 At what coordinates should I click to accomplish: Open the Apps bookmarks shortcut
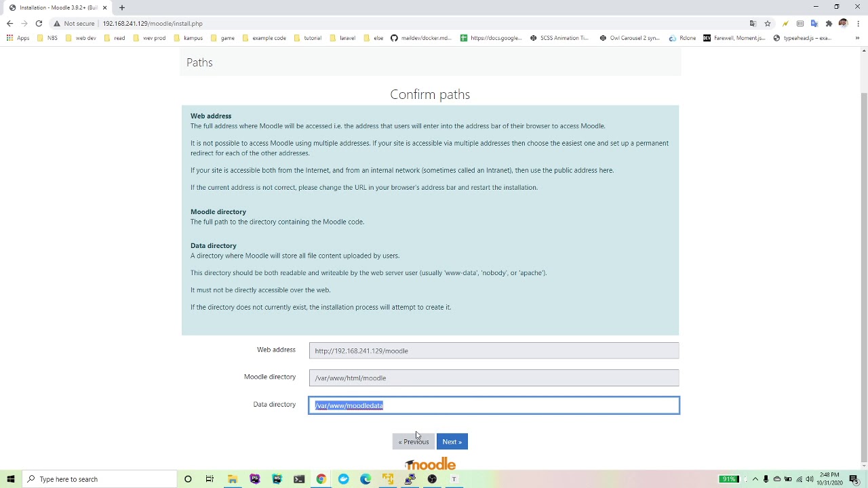[18, 38]
